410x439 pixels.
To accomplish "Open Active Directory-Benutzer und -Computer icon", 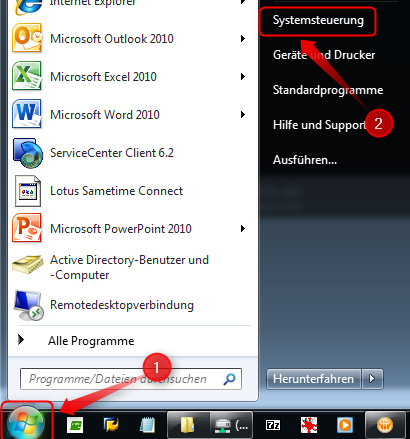I will click(28, 264).
